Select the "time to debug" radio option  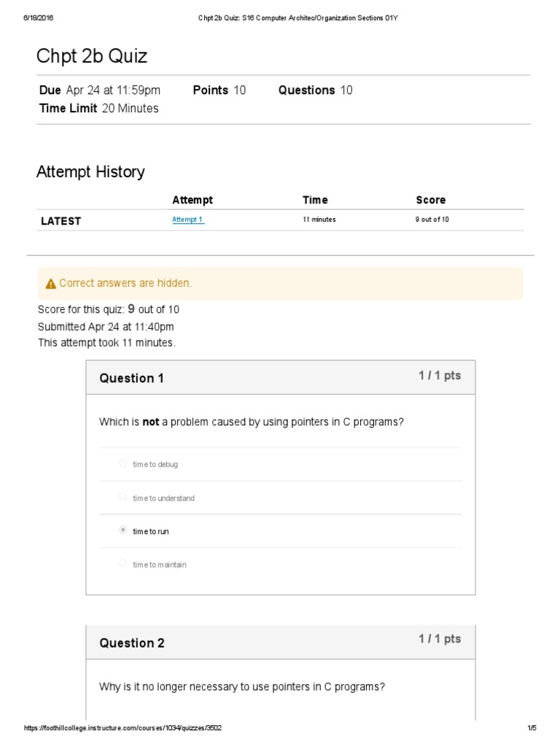[x=123, y=463]
